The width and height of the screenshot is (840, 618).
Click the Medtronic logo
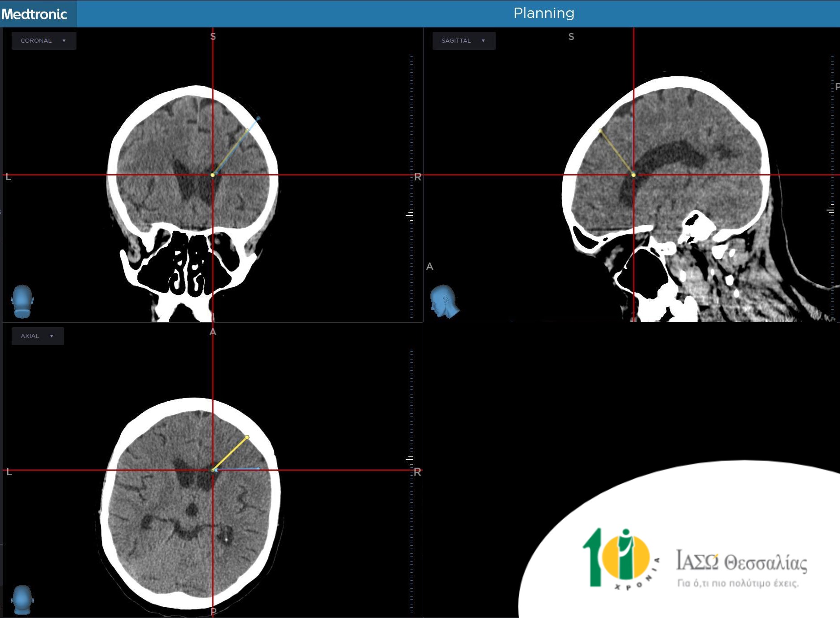click(35, 14)
